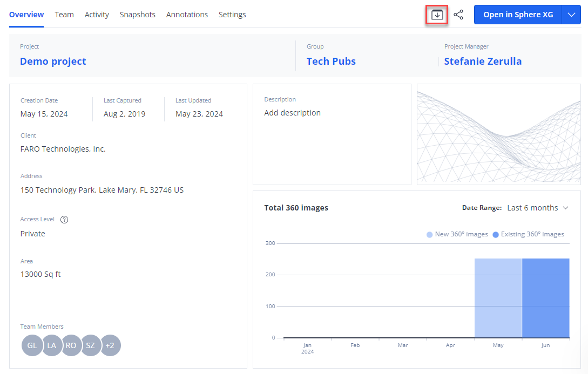The image size is (588, 374).
Task: Toggle Existing 360° images legend entry
Action: pos(528,234)
